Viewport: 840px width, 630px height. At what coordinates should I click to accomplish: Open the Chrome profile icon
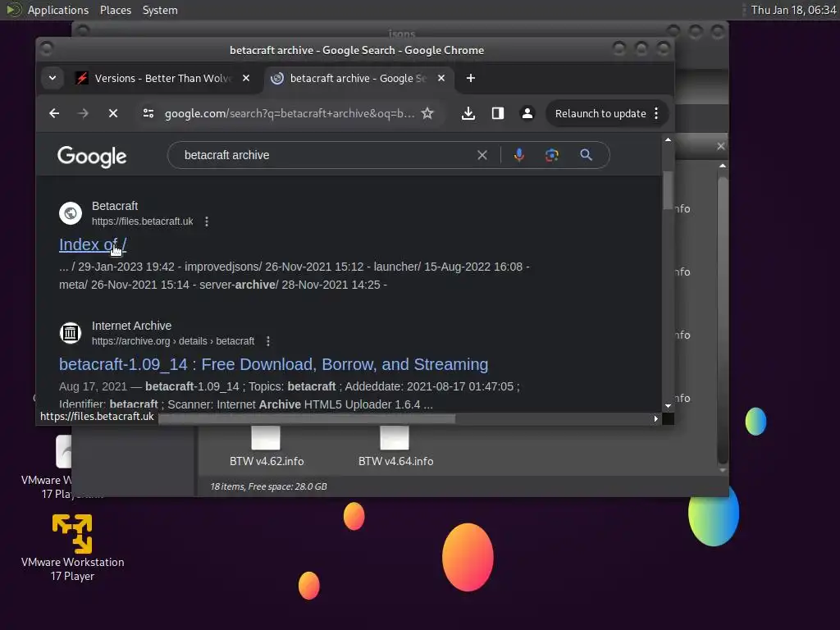coord(527,113)
